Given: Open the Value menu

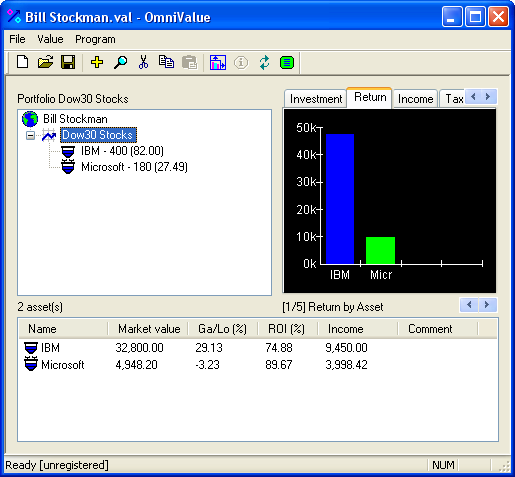Looking at the screenshot, I should click(x=50, y=39).
